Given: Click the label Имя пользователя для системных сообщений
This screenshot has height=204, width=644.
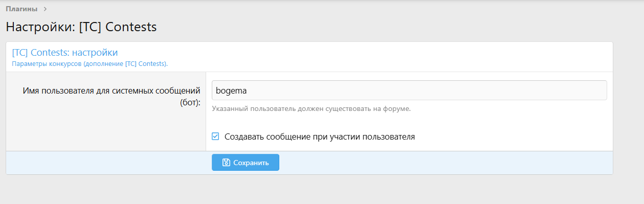Looking at the screenshot, I should click(x=112, y=96).
